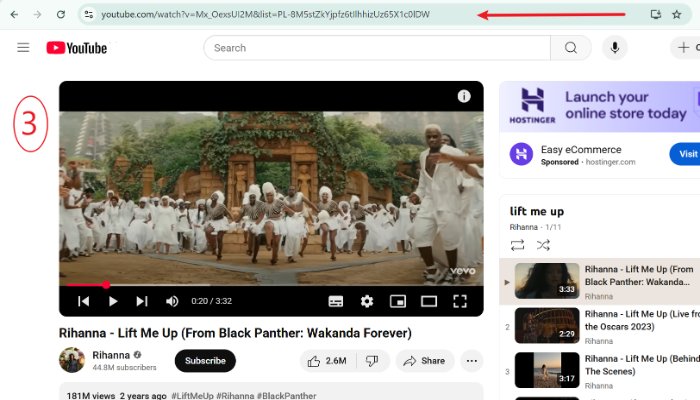Image resolution: width=700 pixels, height=400 pixels.
Task: Subscribe to Rihanna channel
Action: (x=205, y=361)
